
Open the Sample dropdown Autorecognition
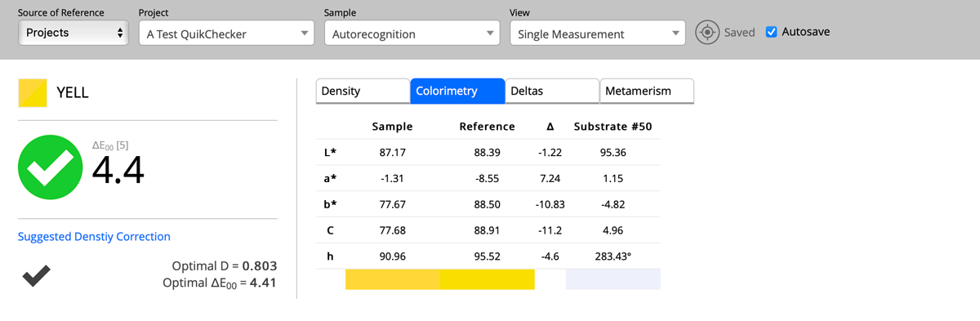coord(412,33)
